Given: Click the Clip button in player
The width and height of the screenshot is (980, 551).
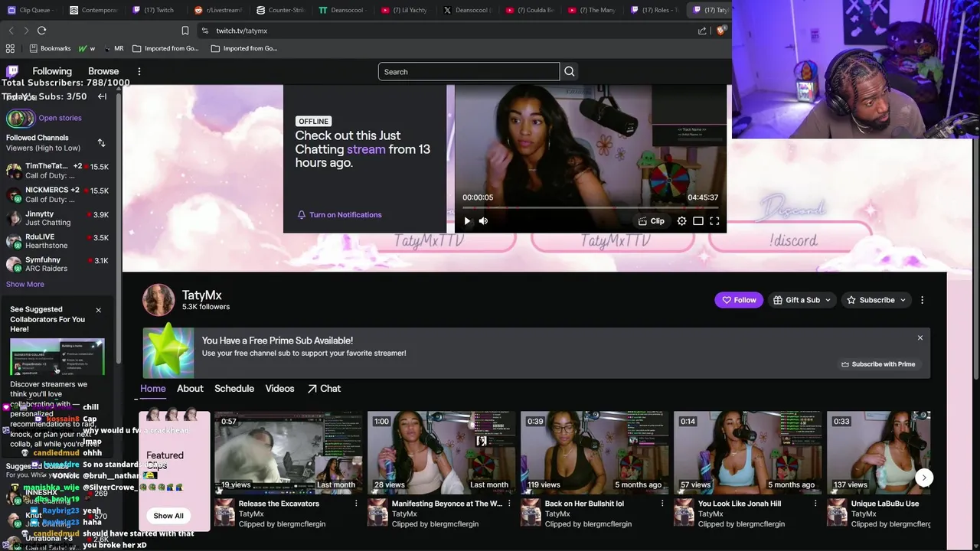Looking at the screenshot, I should pos(652,221).
